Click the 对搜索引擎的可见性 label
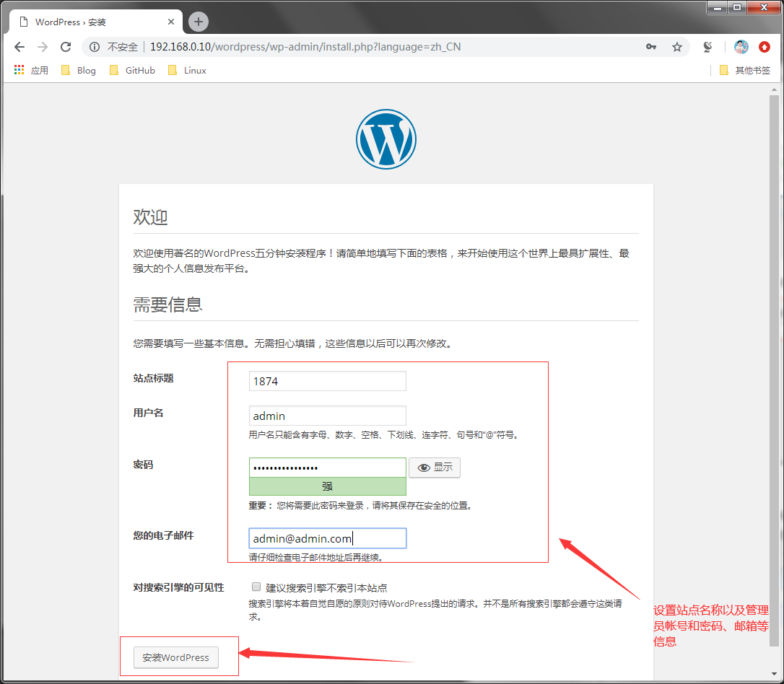 click(x=178, y=587)
